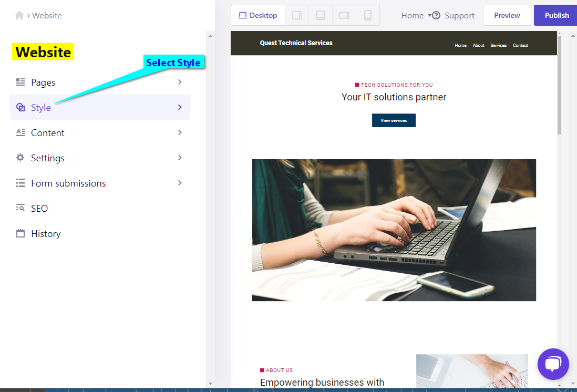Open the chat bubble widget
Image resolution: width=577 pixels, height=392 pixels.
tap(553, 364)
